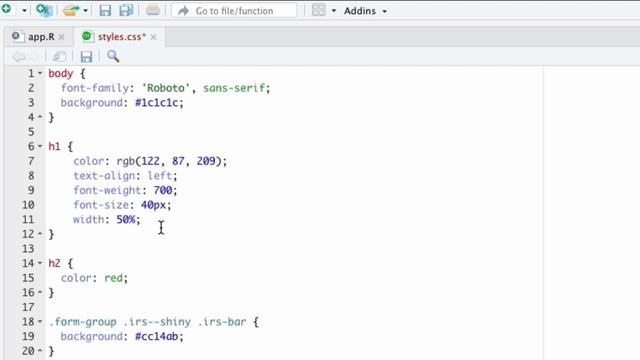Viewport: 640px width, 360px height.
Task: Collapse the h2 rule on line 14
Action: click(40, 263)
